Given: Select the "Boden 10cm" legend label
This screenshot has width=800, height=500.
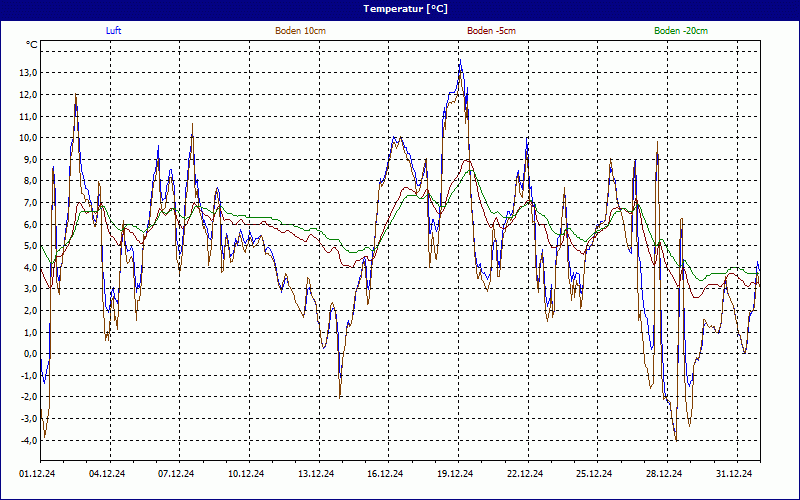Looking at the screenshot, I should pyautogui.click(x=301, y=31).
